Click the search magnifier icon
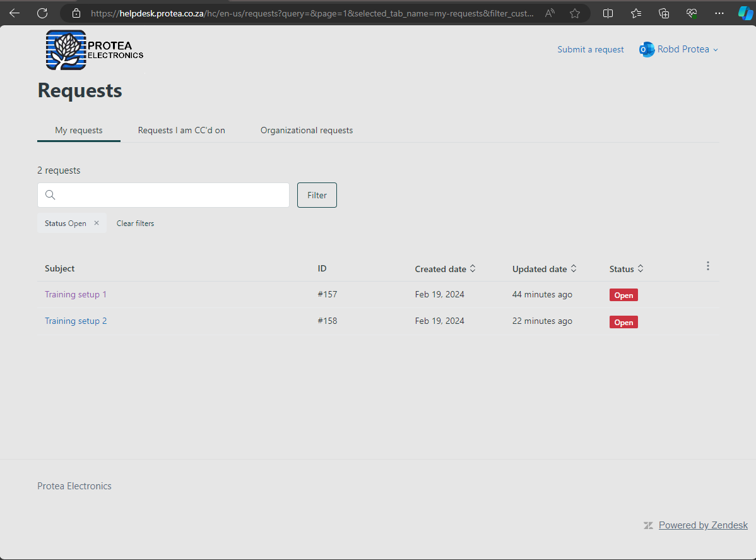Viewport: 756px width, 560px height. [50, 194]
